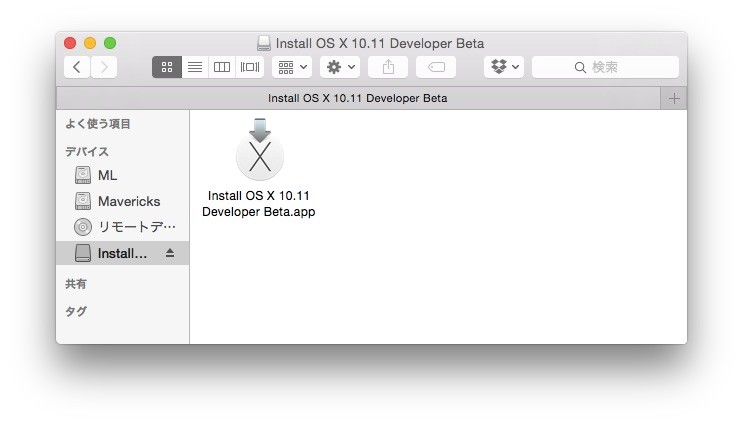Go back with the left chevron button

77,67
